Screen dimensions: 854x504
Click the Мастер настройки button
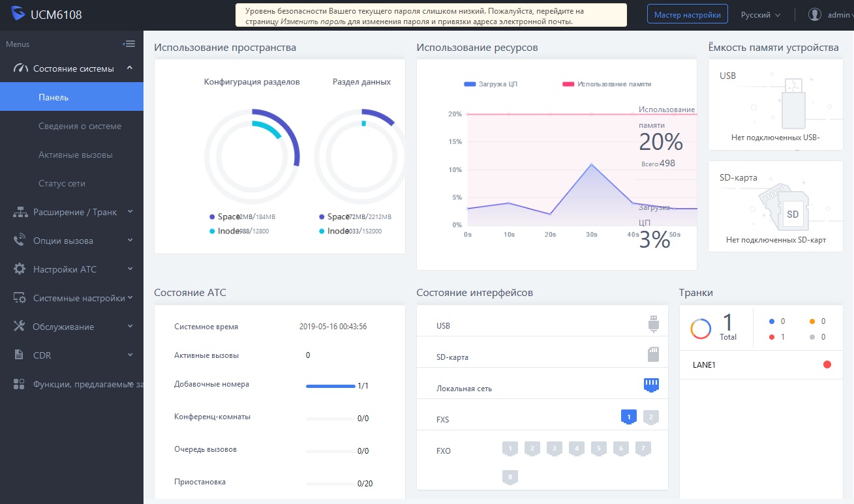[x=688, y=14]
